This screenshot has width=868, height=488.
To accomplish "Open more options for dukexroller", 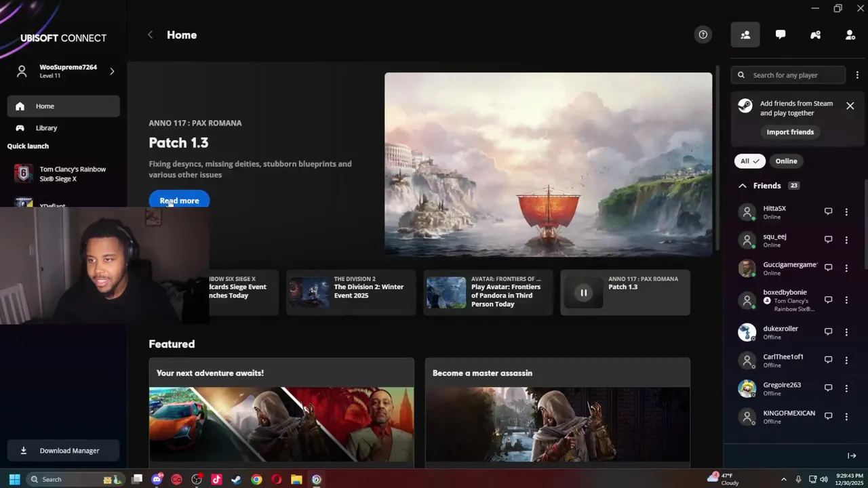I will (846, 332).
